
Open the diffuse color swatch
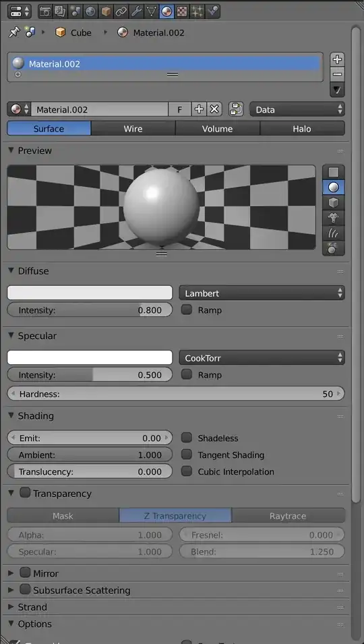click(x=90, y=293)
